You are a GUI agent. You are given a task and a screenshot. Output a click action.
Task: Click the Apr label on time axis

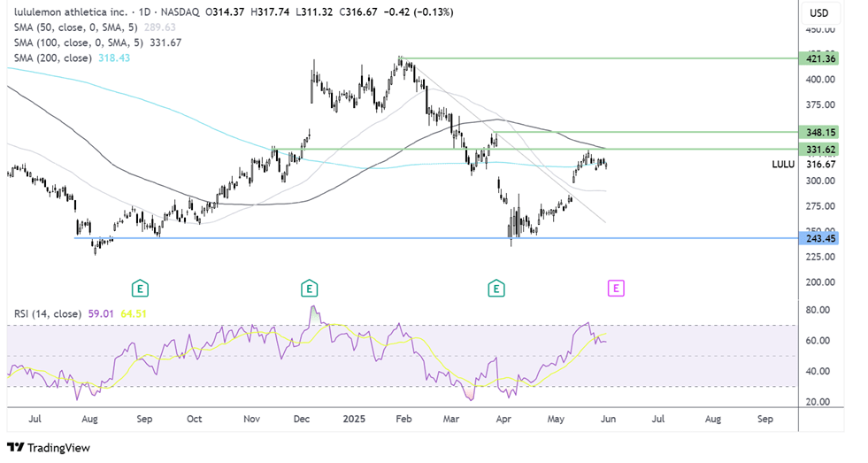503,420
